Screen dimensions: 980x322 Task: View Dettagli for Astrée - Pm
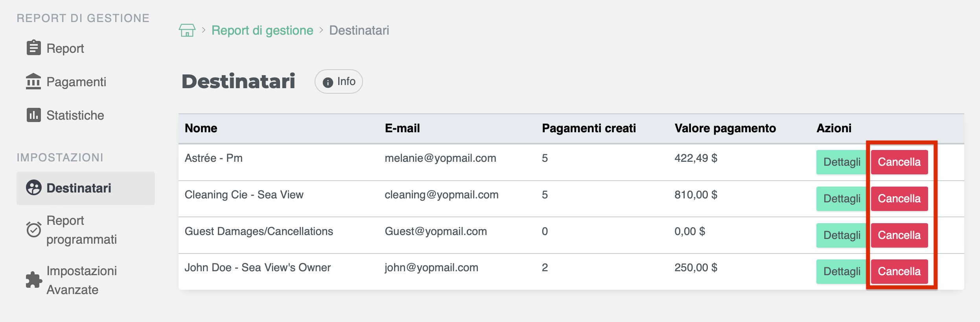(842, 162)
